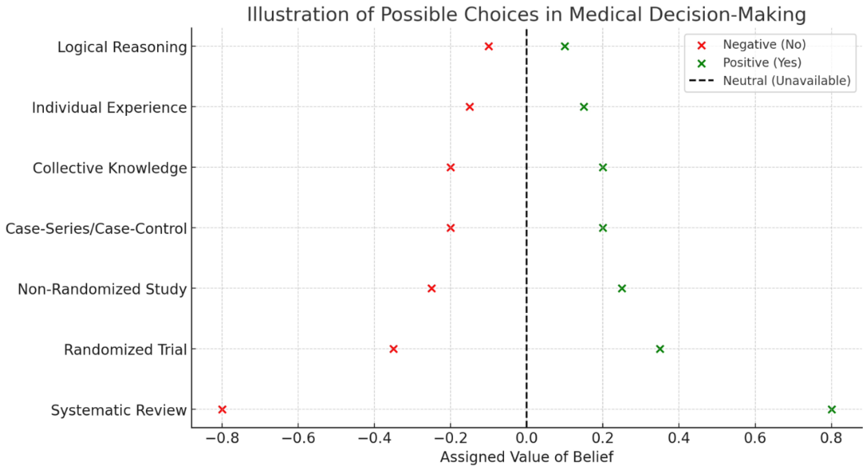868x469 pixels.
Task: Click the red Collective Knowledge marker
Action: click(x=450, y=167)
